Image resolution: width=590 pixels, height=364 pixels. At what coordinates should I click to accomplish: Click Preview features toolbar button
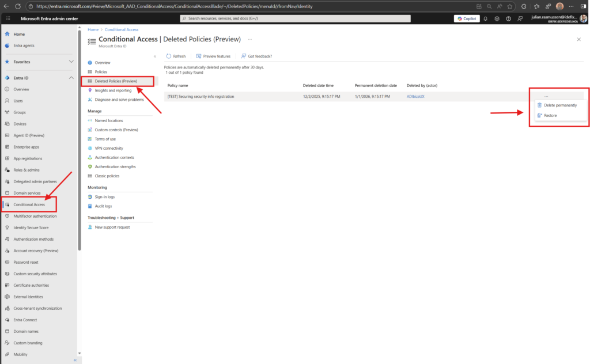[213, 56]
